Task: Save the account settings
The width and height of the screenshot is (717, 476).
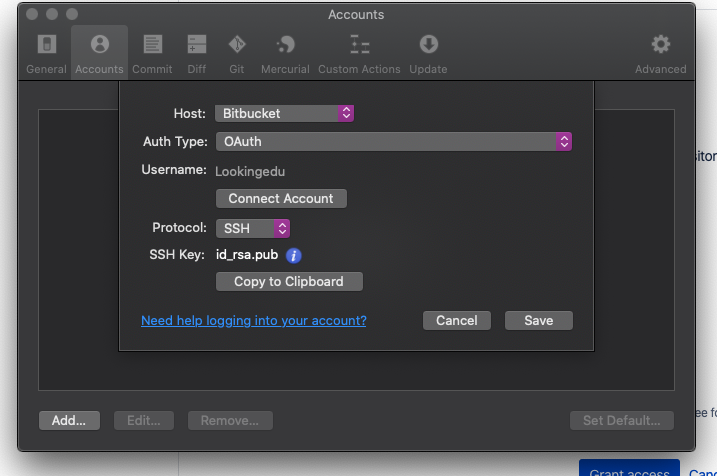Action: pos(538,321)
